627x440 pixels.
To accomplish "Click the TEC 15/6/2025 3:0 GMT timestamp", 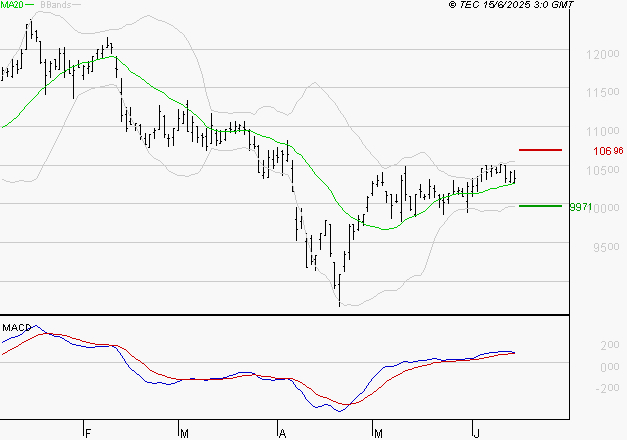I will (511, 5).
